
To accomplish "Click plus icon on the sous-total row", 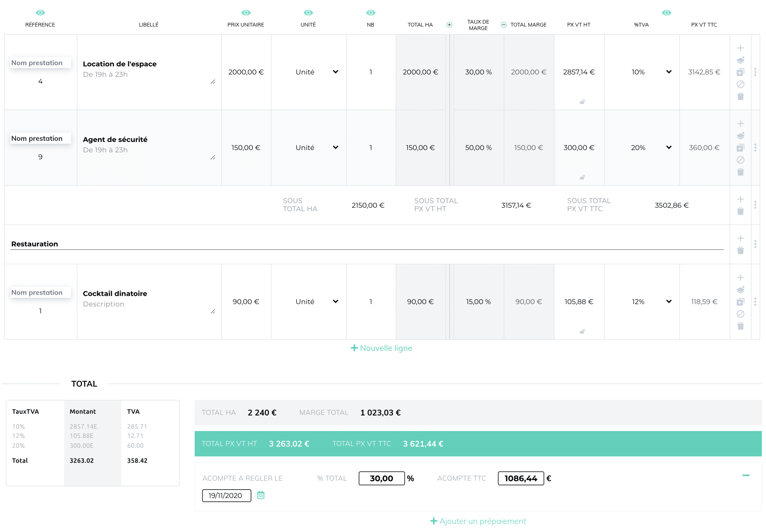I will [740, 199].
